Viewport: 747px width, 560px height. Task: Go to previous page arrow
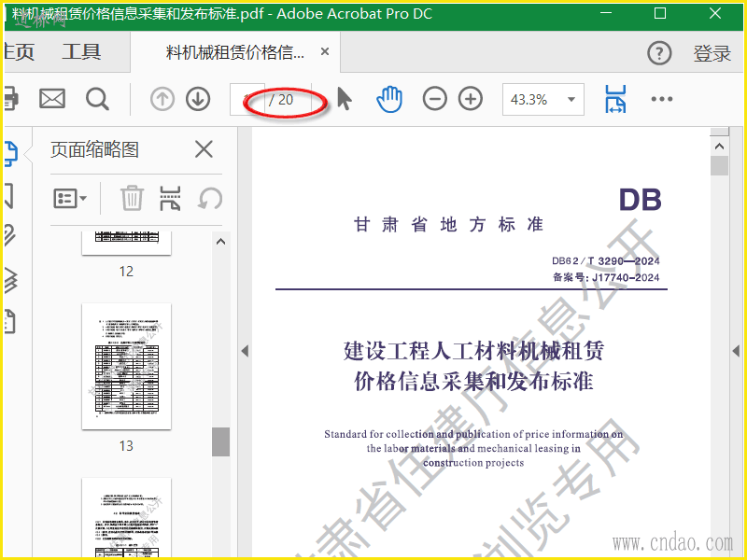pyautogui.click(x=162, y=99)
